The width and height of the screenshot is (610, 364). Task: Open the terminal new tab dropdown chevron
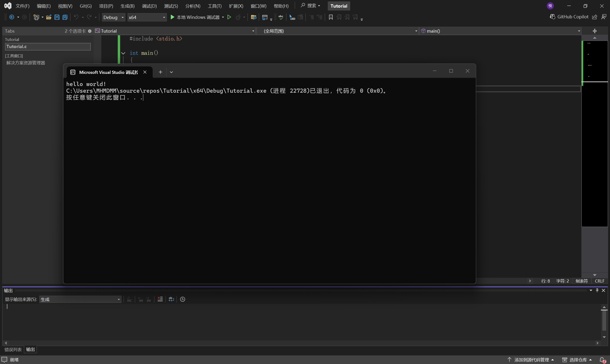click(171, 72)
